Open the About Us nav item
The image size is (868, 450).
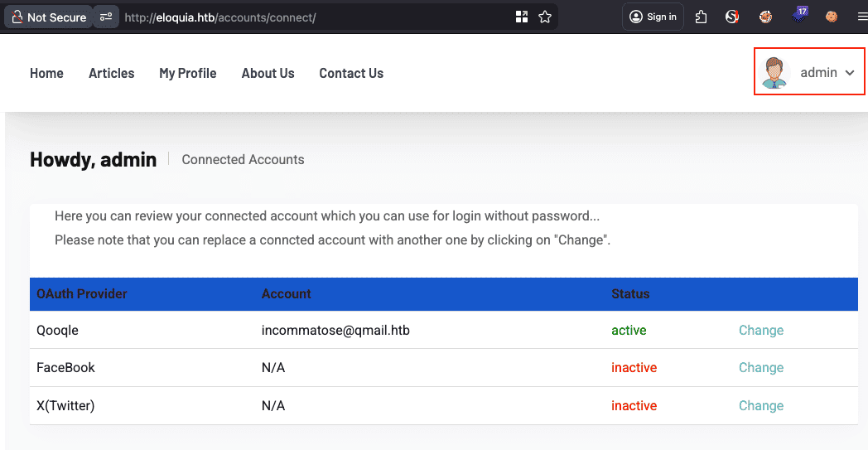[x=268, y=73]
